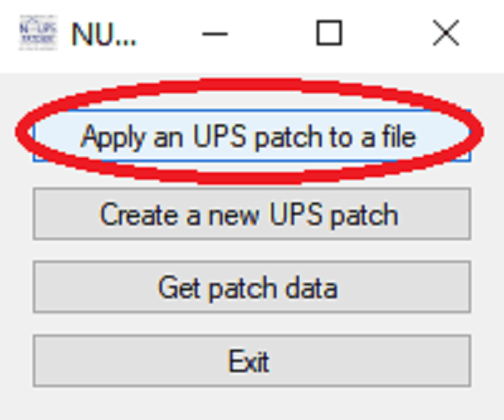The image size is (504, 420).
Task: Choose the button below "Get patch data"
Action: click(250, 362)
